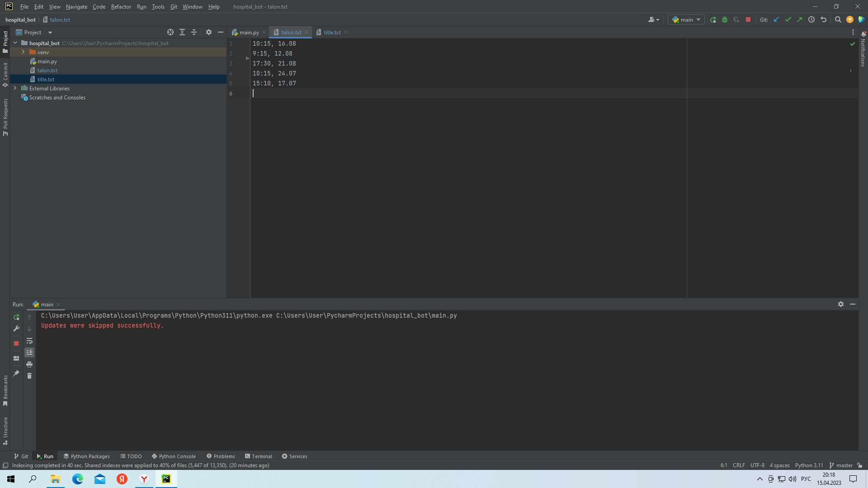Open Git Show History clock icon
Screen dimensions: 868x488
pyautogui.click(x=811, y=20)
